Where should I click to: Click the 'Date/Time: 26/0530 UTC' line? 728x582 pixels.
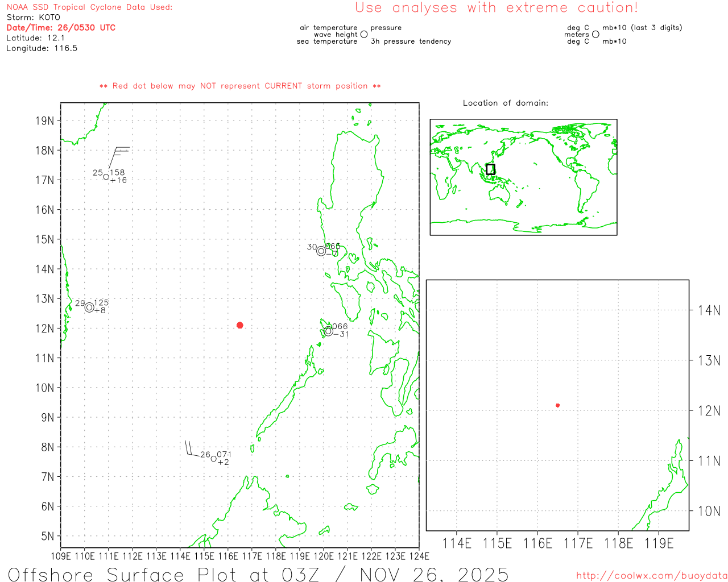coord(61,28)
